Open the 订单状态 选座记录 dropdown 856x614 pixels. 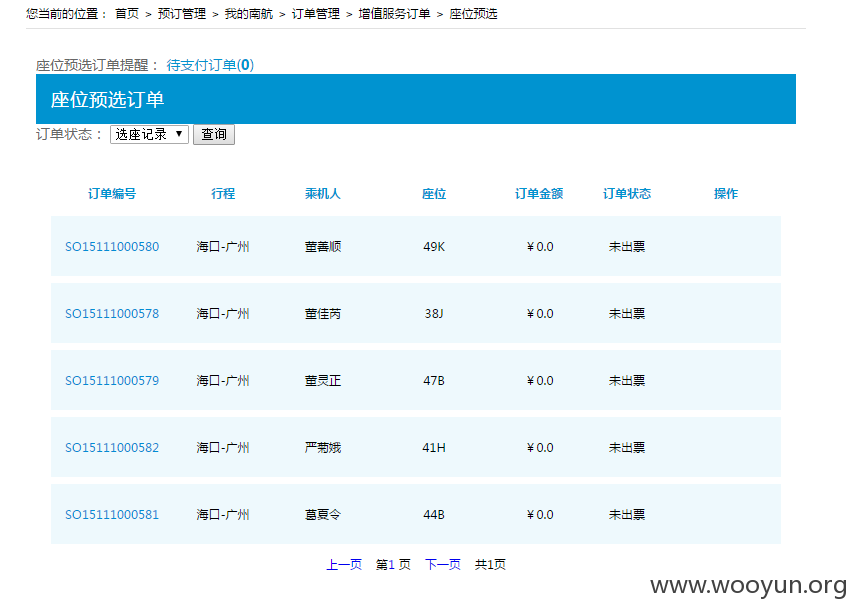[x=149, y=134]
